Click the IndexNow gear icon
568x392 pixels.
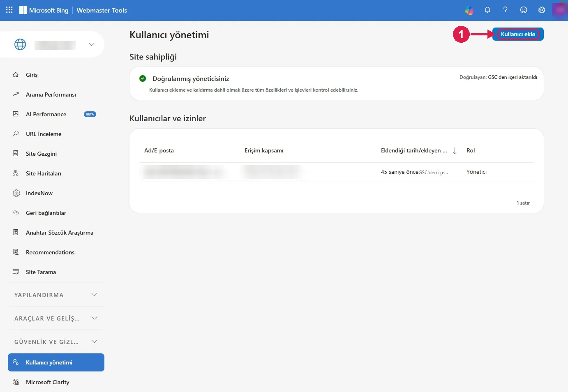click(x=16, y=193)
